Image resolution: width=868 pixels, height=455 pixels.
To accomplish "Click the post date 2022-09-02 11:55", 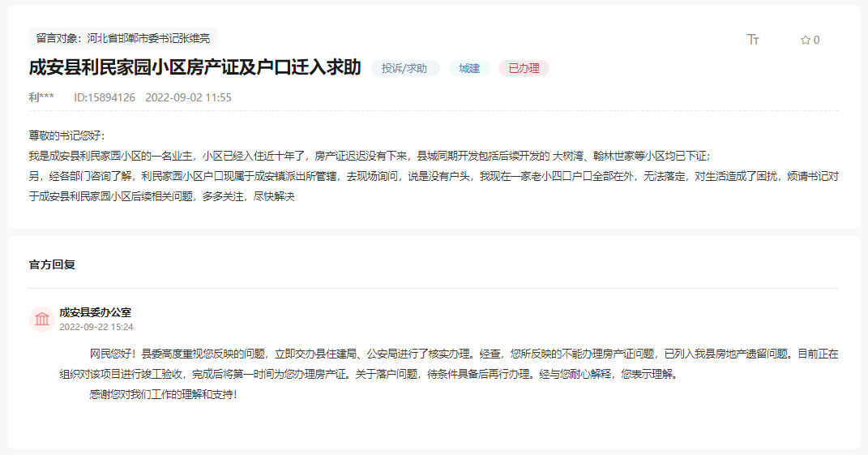I will 188,97.
